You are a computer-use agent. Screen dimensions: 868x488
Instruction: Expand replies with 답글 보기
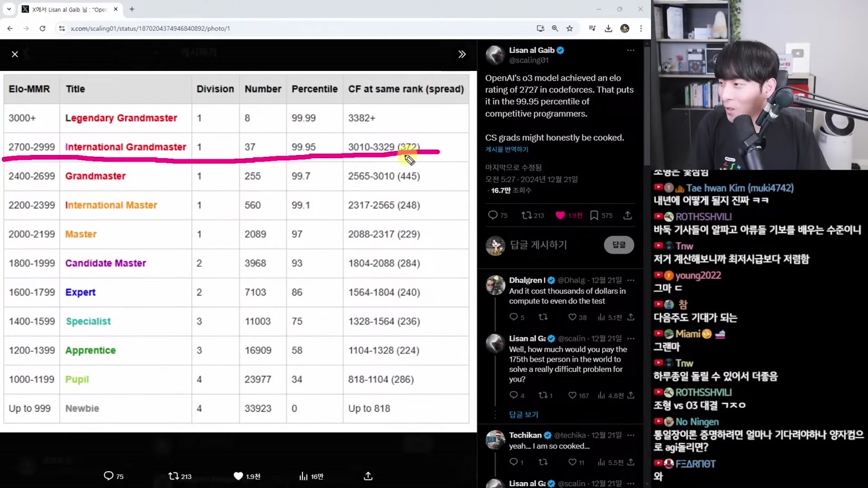tap(523, 414)
